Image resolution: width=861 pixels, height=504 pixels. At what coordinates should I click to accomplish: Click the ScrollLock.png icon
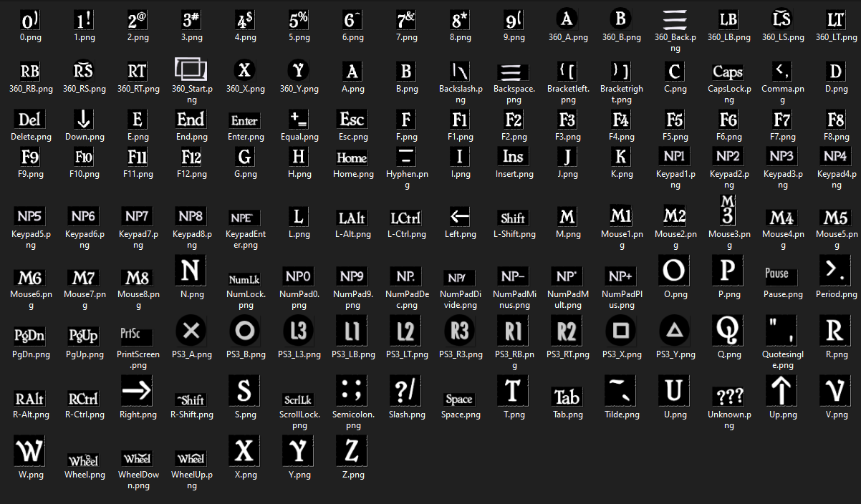[298, 399]
